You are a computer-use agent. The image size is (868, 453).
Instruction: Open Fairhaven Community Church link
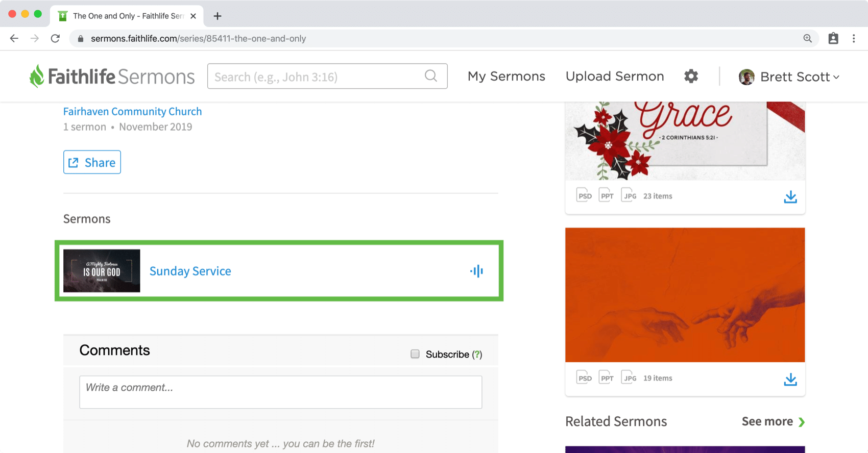tap(132, 111)
